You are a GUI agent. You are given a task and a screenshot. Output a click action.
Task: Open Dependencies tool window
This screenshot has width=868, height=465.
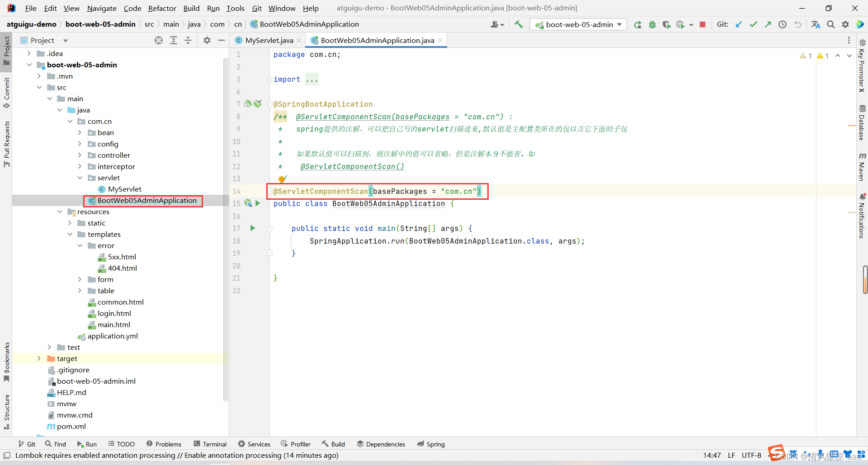(381, 444)
